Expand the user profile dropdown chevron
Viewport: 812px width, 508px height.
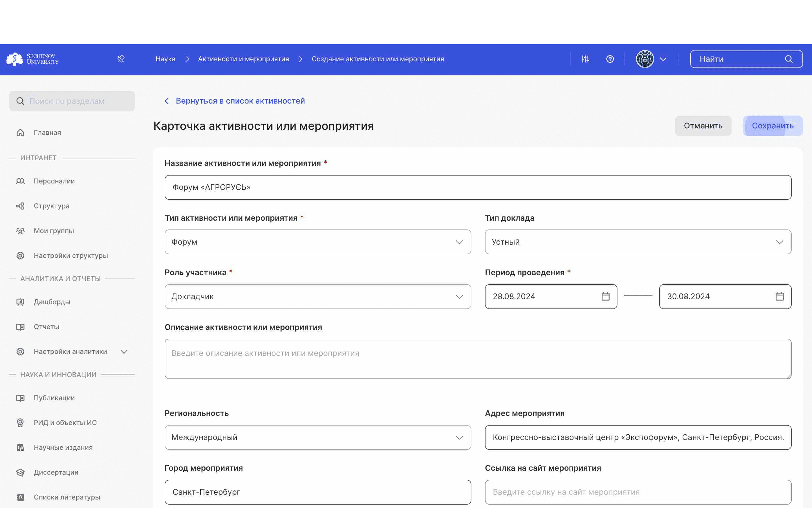pyautogui.click(x=663, y=59)
